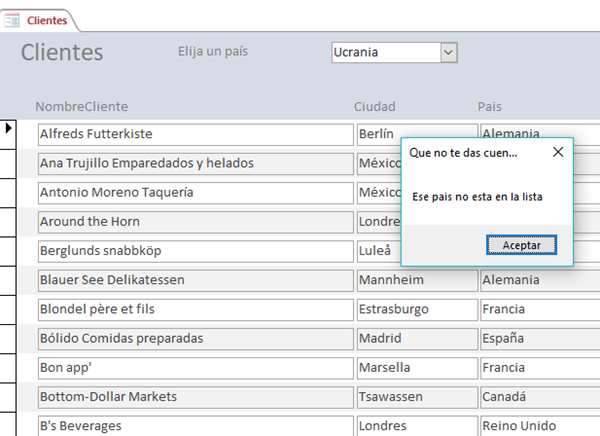Select the Alemania field in Mannheim row
The width and height of the screenshot is (600, 436).
540,281
